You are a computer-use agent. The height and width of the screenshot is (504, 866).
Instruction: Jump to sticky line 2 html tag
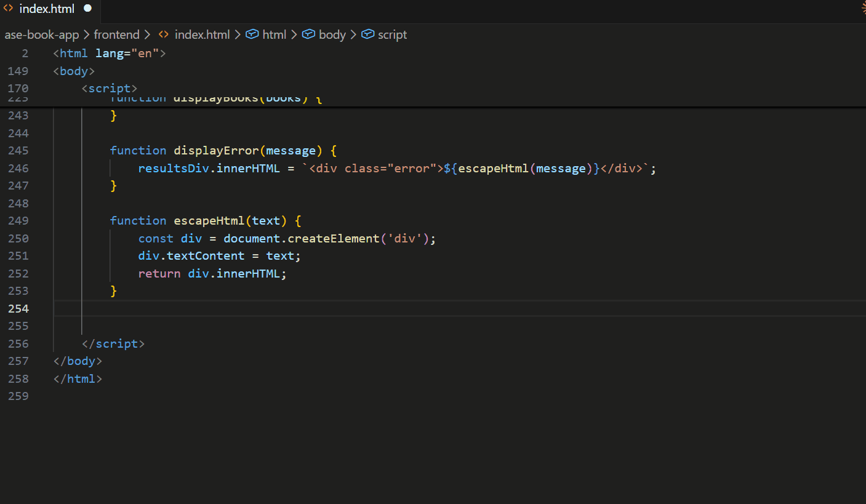coord(110,54)
